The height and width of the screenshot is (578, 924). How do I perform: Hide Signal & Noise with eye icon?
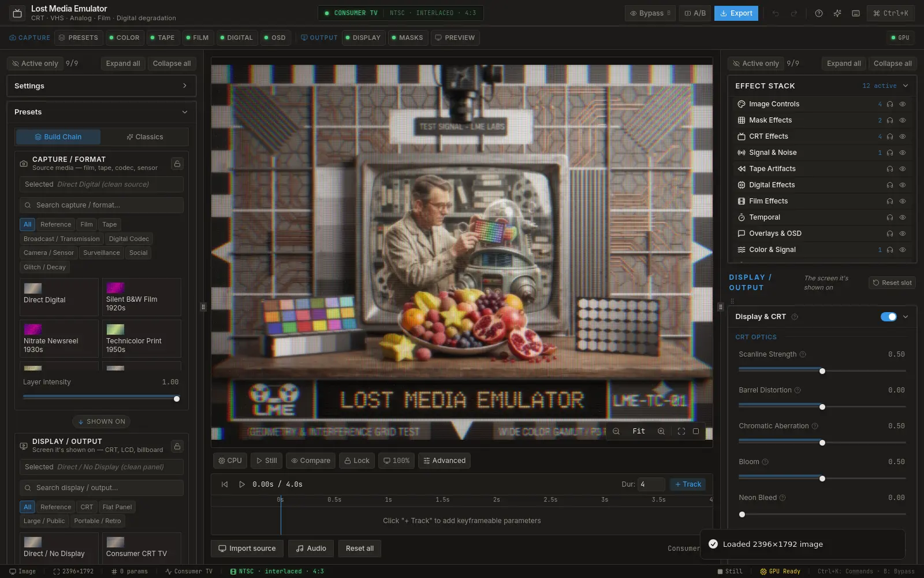(903, 153)
